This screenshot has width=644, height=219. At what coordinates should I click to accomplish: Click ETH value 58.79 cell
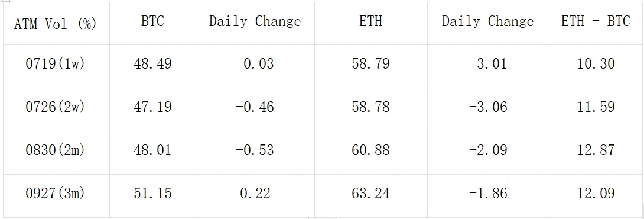pyautogui.click(x=370, y=66)
